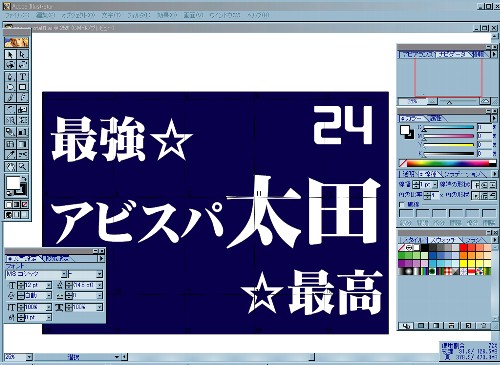
Task: Click the zoom in button in Navigator
Action: (x=486, y=101)
